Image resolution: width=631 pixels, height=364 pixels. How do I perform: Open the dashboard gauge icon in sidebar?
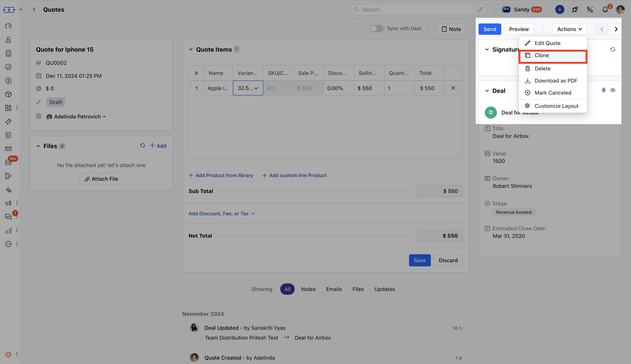[8, 26]
